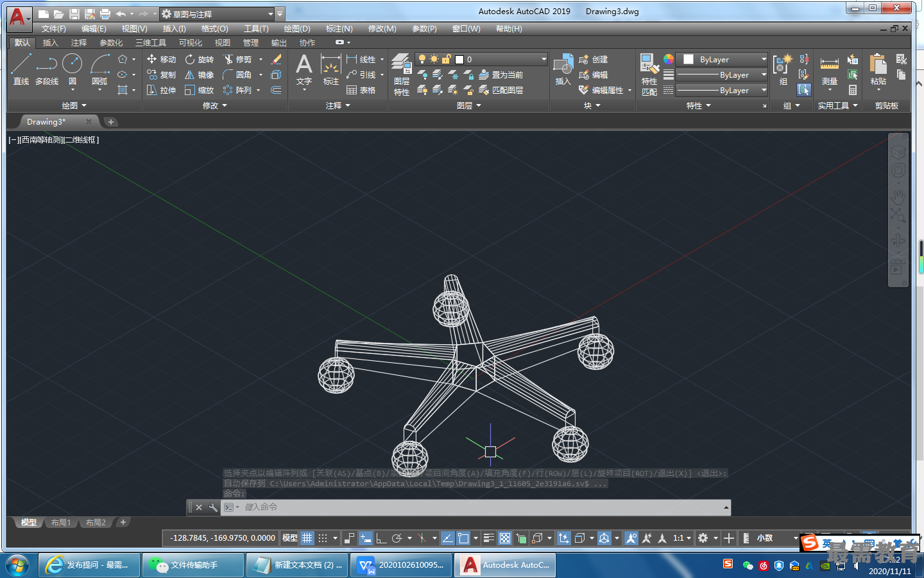
Task: Click 线性 linear dimension button
Action: tap(361, 59)
